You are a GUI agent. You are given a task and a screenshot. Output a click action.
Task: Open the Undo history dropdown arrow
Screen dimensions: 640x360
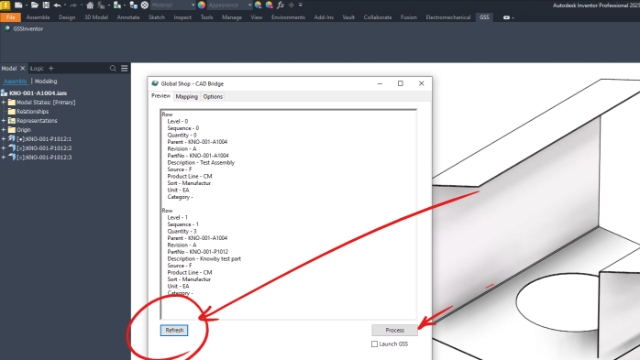click(x=65, y=5)
